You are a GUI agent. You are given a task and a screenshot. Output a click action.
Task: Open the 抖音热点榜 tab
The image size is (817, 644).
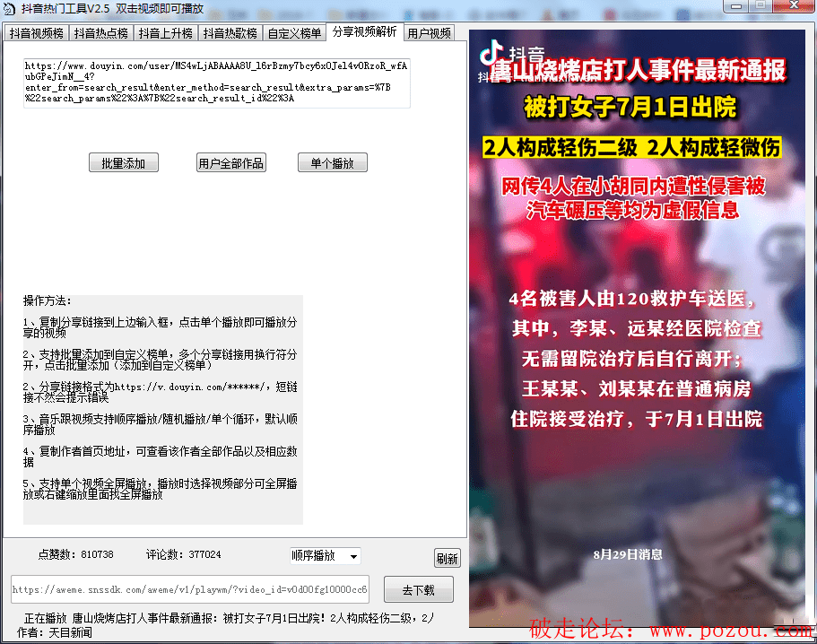(100, 33)
